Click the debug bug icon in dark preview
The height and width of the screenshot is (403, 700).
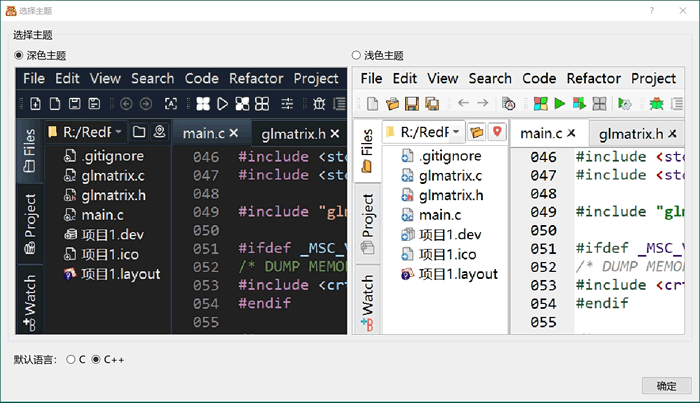pos(319,104)
